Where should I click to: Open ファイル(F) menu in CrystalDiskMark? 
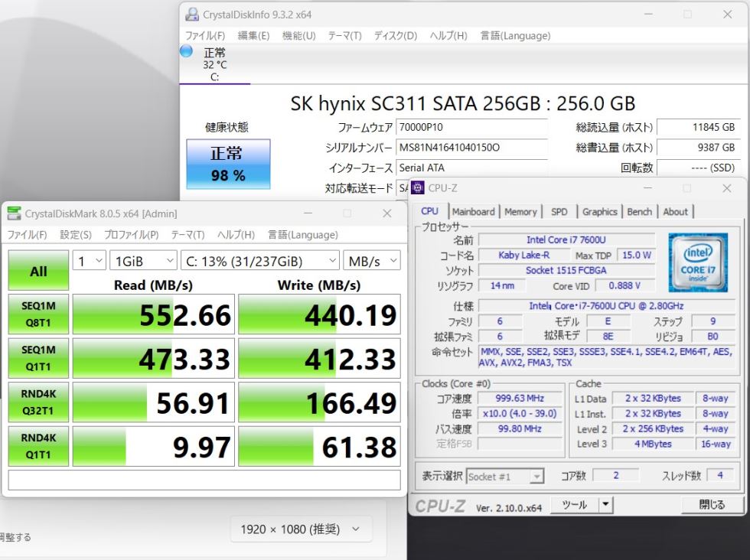28,235
